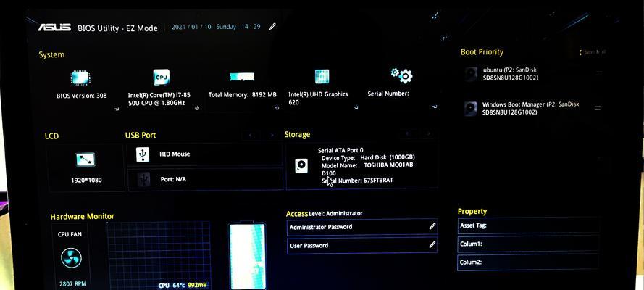Click the disk icon beside Windows Boot Manager

click(471, 109)
